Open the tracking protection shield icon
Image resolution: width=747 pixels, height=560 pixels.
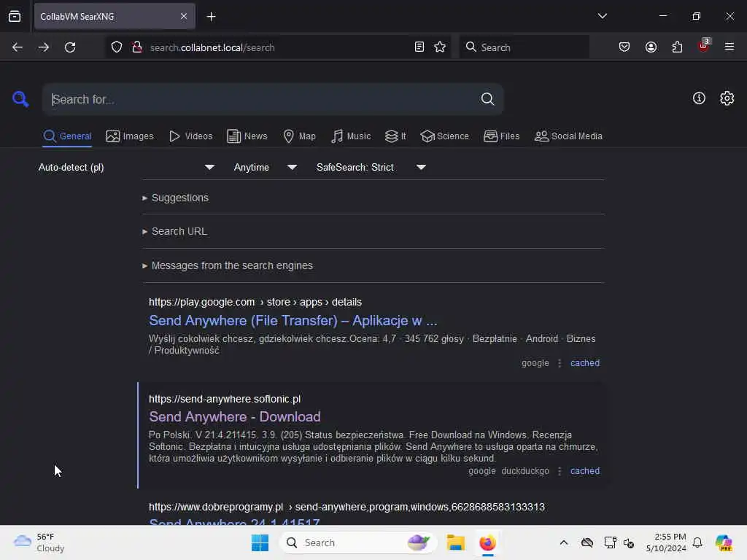point(117,47)
